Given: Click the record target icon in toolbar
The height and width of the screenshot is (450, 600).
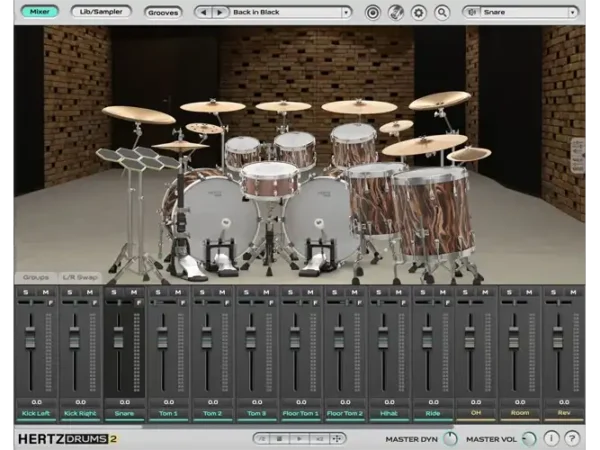Looking at the screenshot, I should point(372,13).
